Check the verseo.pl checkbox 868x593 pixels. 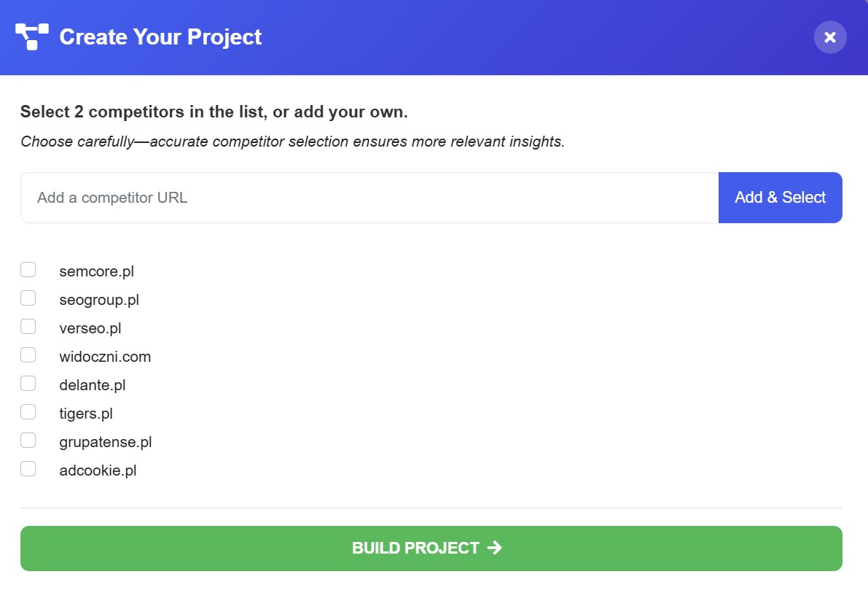tap(28, 327)
